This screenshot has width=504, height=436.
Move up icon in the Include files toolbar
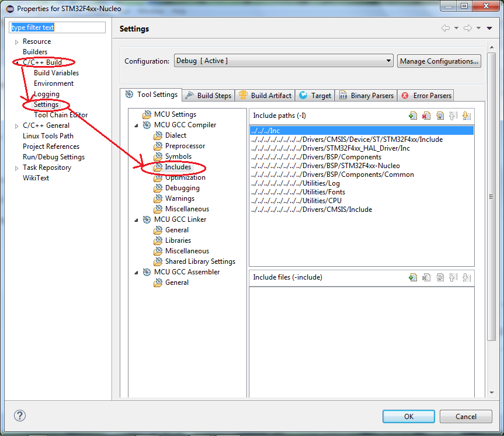point(453,277)
